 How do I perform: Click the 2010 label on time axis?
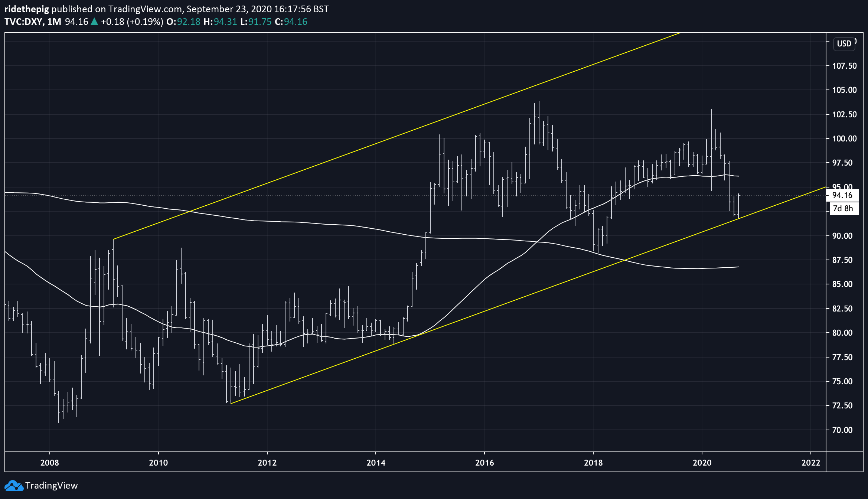tap(159, 463)
